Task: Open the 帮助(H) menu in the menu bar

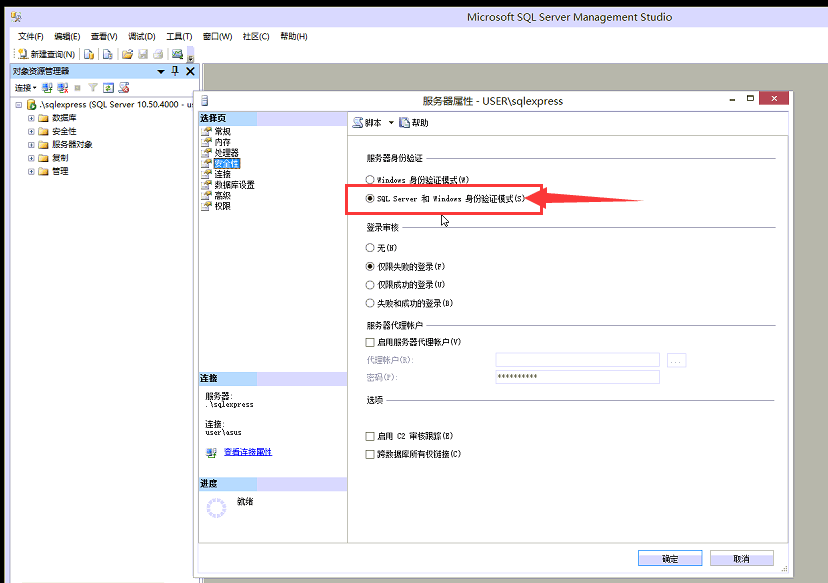Action: pos(294,36)
